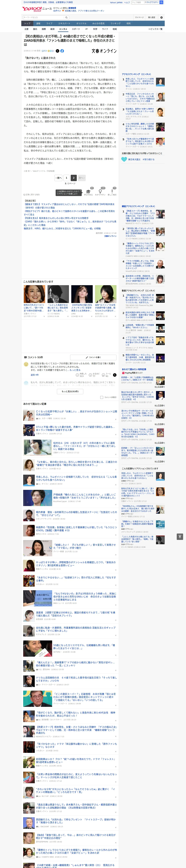
Task: Open マイページ
Action: point(139,18)
